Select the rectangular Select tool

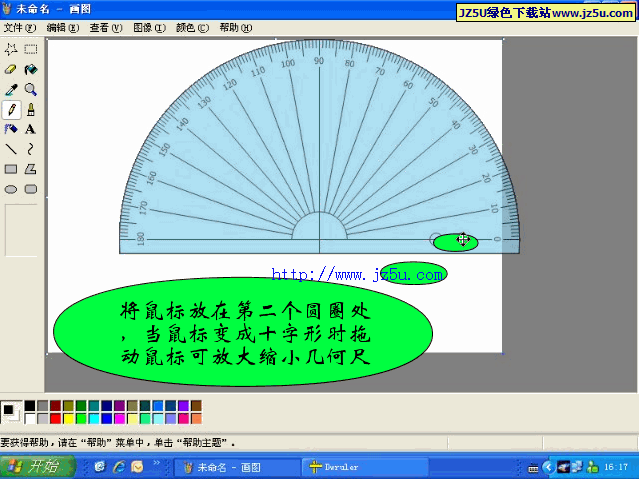click(x=31, y=49)
